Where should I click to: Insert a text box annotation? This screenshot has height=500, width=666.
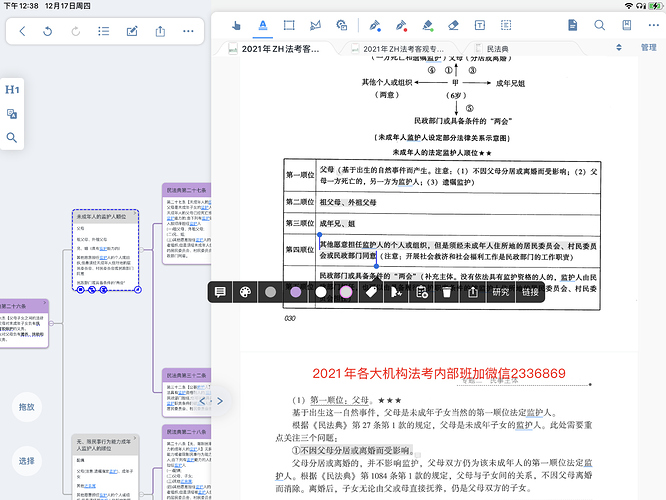pyautogui.click(x=480, y=25)
